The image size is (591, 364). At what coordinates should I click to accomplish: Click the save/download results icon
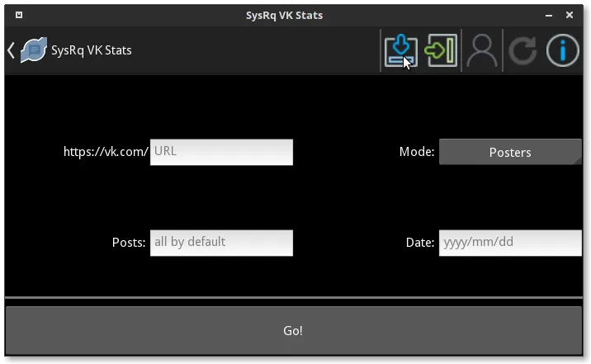[x=401, y=50]
